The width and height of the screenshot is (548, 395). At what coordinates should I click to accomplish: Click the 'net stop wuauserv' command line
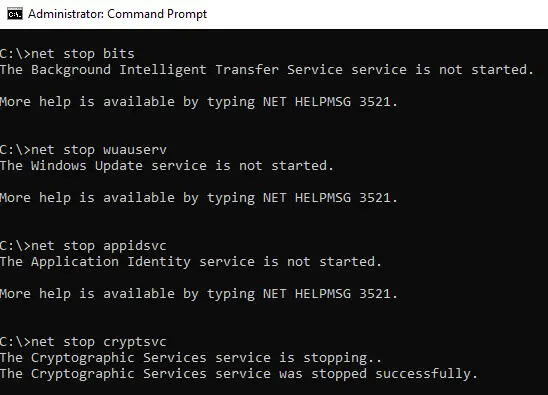point(83,150)
